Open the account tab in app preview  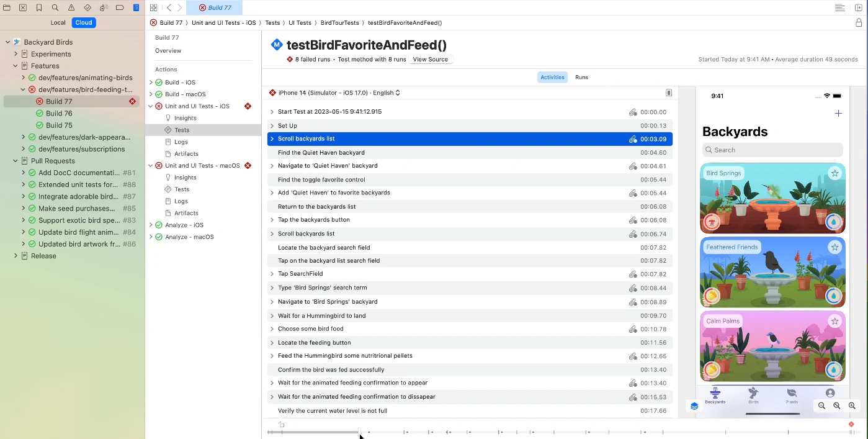point(830,394)
